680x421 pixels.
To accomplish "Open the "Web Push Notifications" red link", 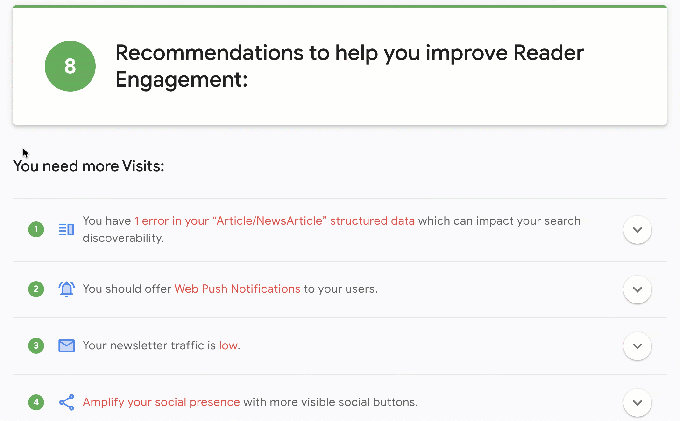I will (x=237, y=289).
